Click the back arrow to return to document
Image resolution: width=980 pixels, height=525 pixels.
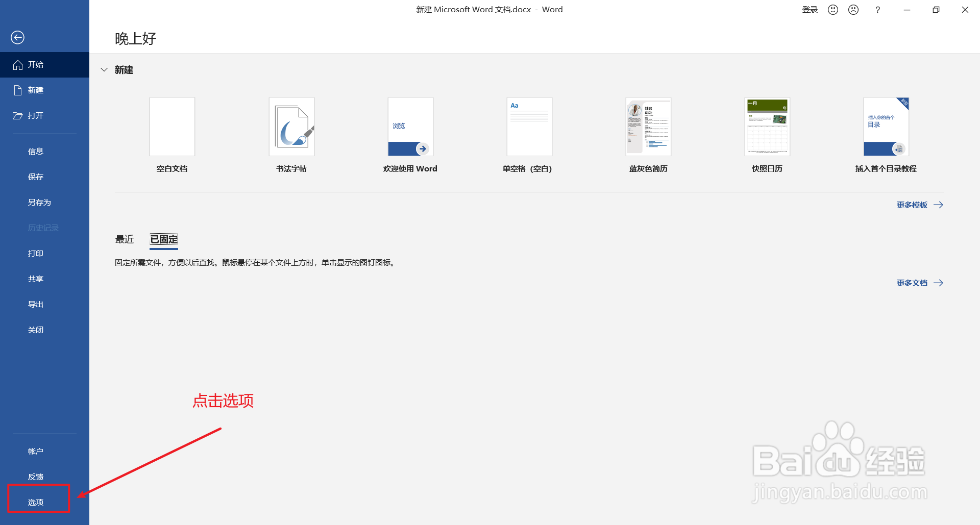pyautogui.click(x=17, y=37)
